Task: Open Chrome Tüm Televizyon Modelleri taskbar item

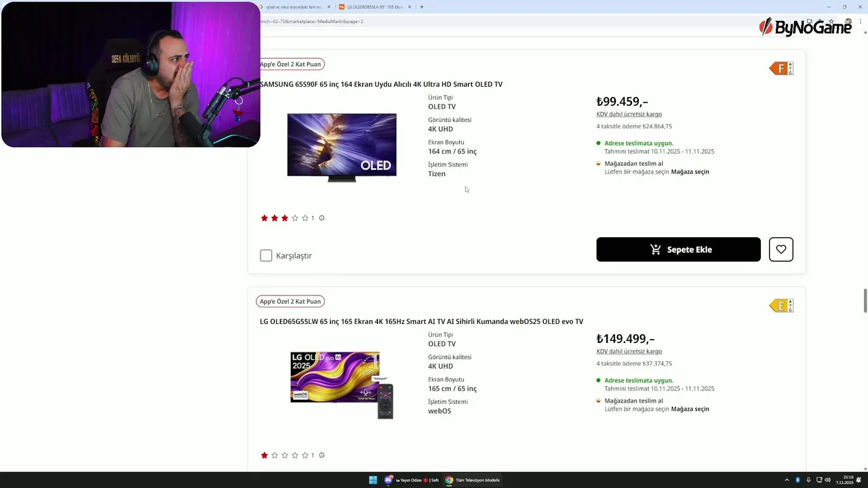Action: coord(473,480)
